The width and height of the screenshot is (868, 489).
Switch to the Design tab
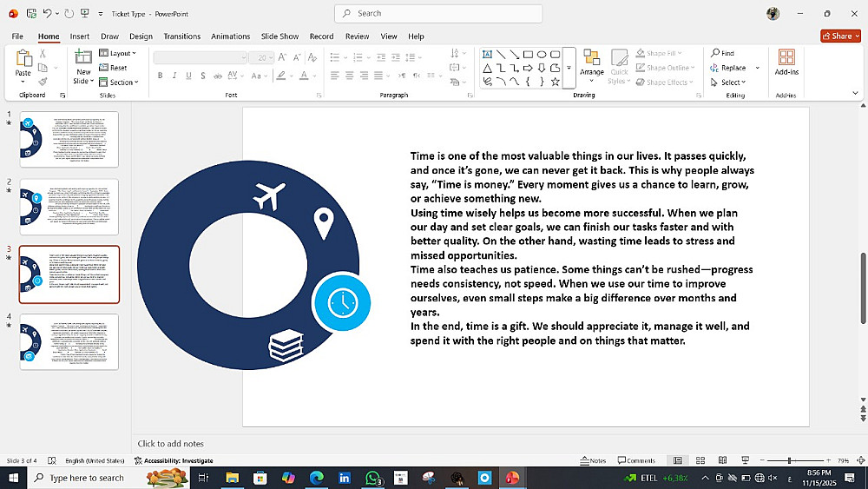[x=141, y=36]
